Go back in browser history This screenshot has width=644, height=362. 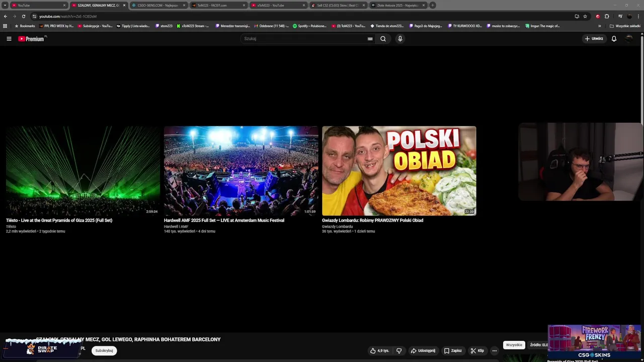click(5, 16)
